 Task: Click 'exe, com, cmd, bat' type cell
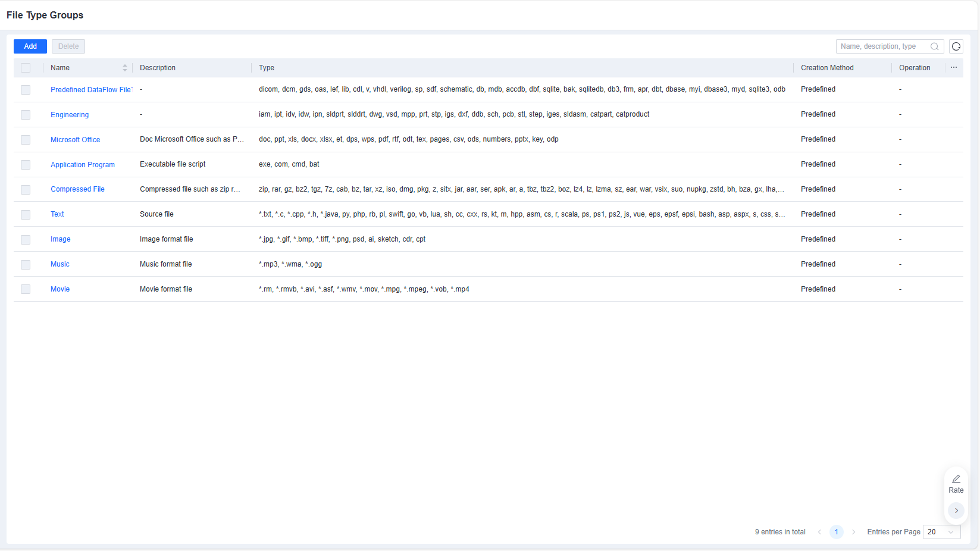point(289,164)
